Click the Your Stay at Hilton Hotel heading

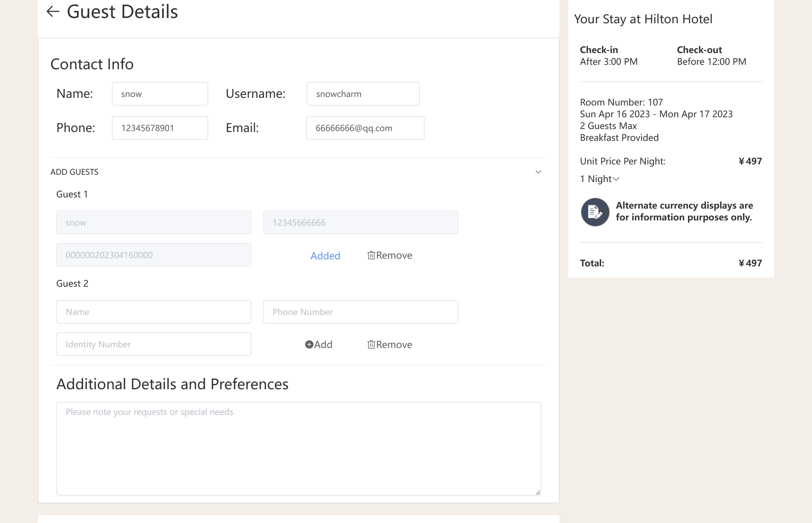tap(643, 19)
